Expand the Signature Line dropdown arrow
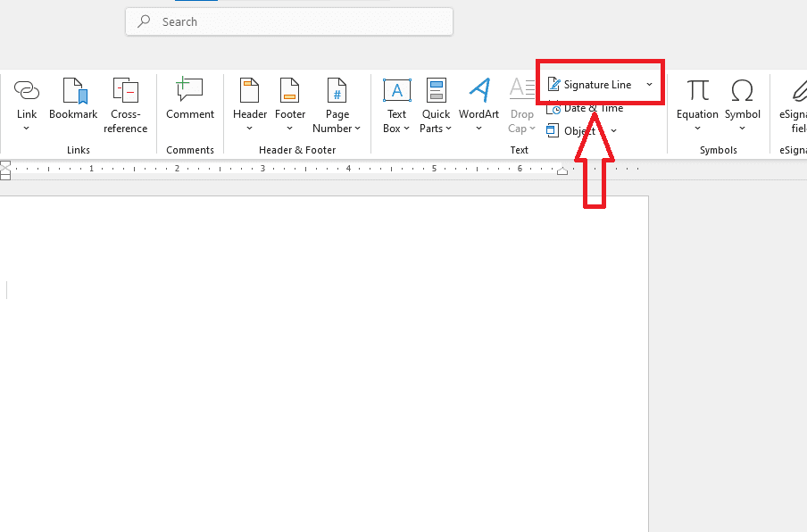Screen dimensions: 807x532 [x=650, y=85]
